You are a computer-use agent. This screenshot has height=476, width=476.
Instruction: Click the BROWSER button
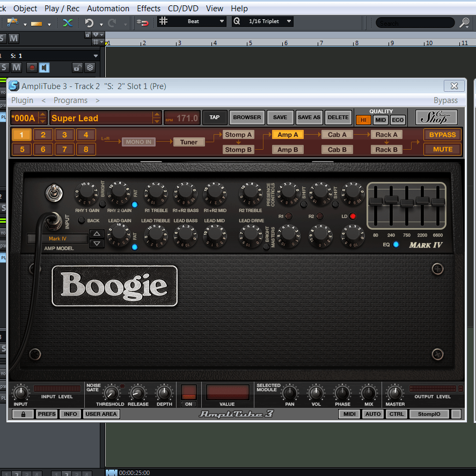coord(247,118)
